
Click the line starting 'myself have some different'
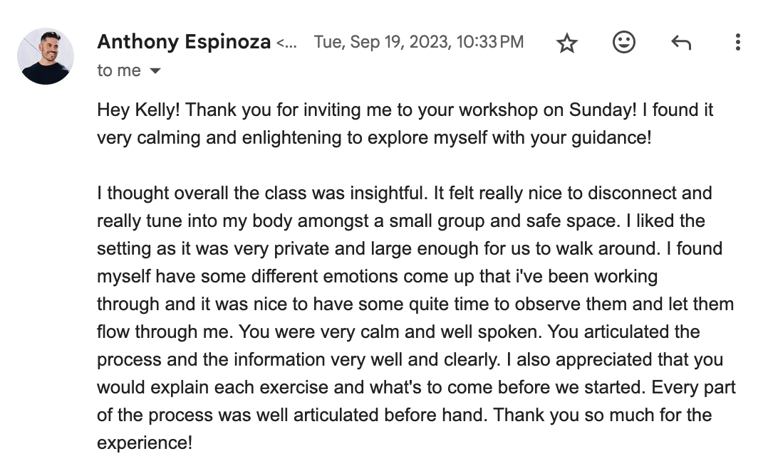point(377,276)
